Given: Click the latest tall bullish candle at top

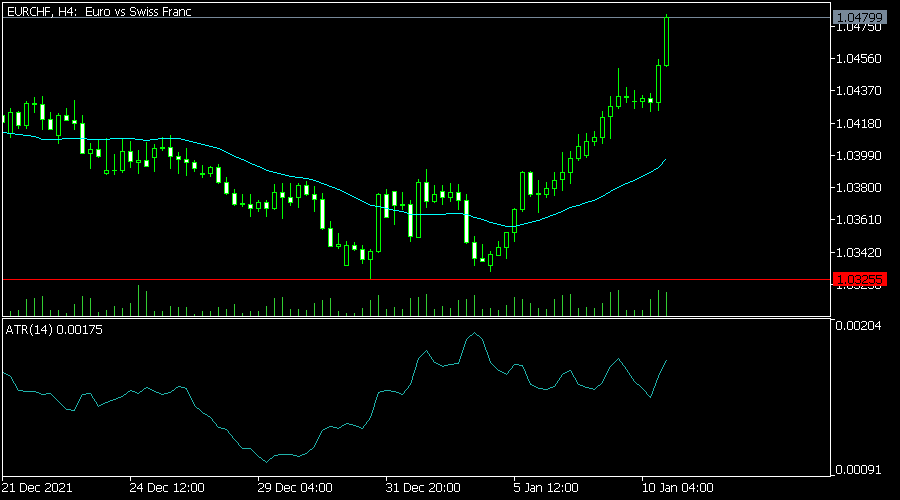Looking at the screenshot, I should 666,41.
